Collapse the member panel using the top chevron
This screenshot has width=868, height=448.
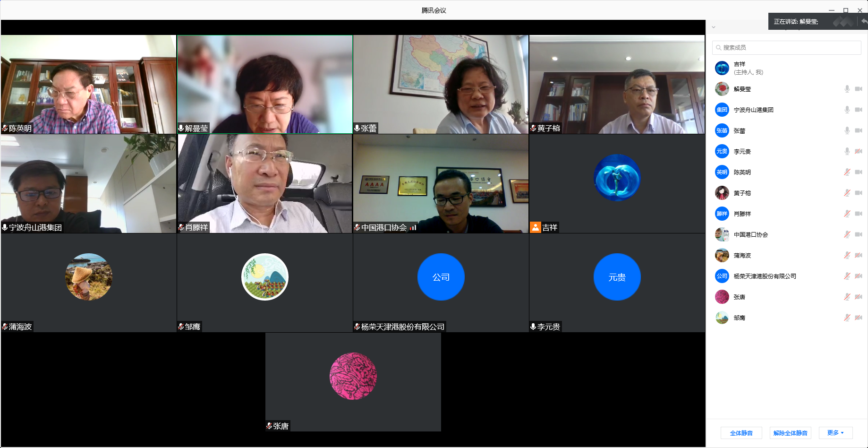(714, 27)
